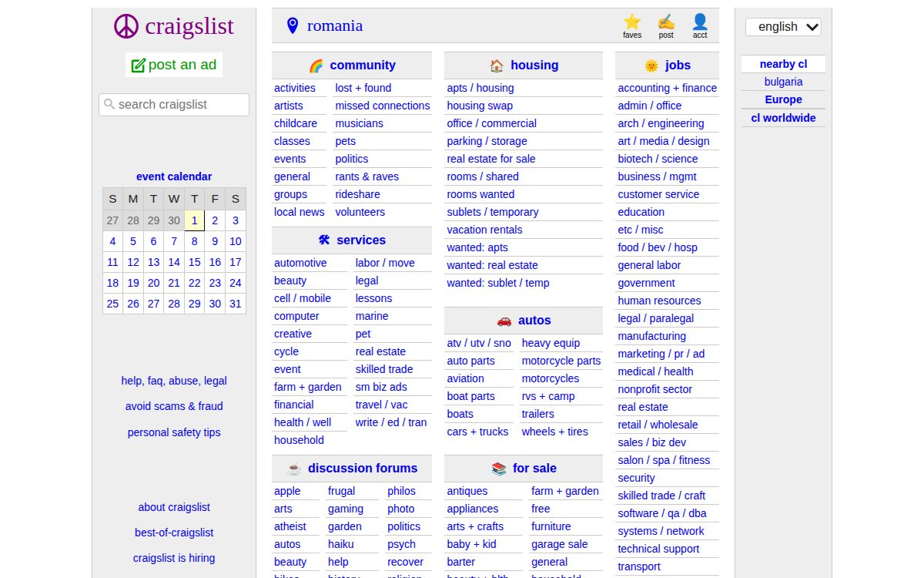Click the search craigslist input field

coord(174,105)
